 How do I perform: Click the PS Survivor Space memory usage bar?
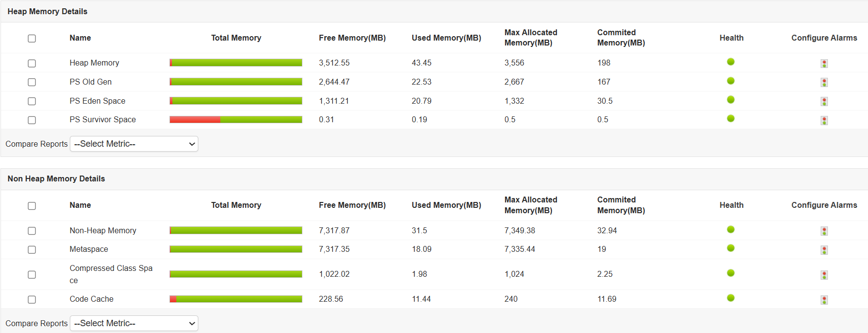[x=235, y=119]
